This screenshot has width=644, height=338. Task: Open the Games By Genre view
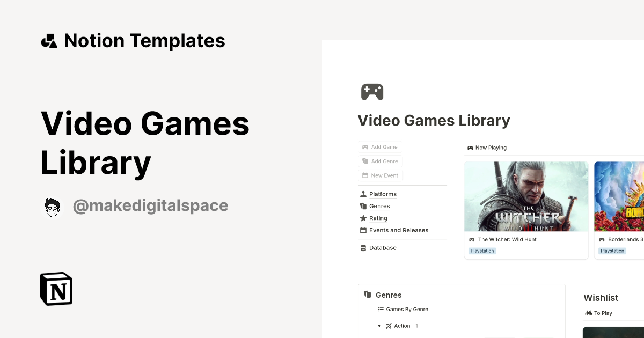click(x=407, y=309)
